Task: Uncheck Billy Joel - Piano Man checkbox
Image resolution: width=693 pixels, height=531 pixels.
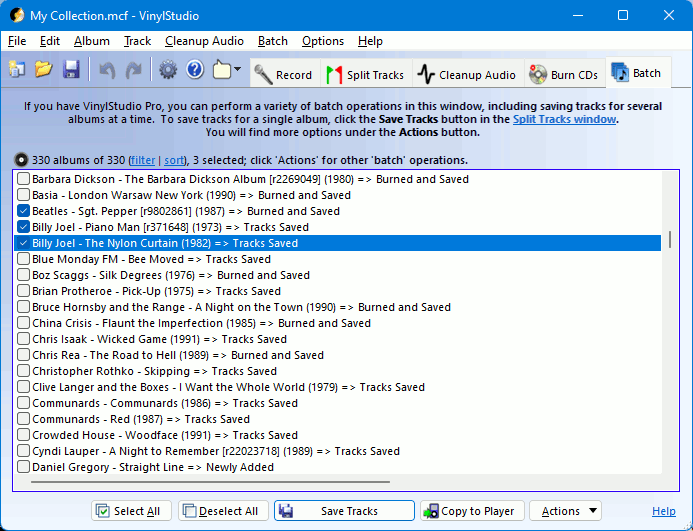Action: pyautogui.click(x=23, y=227)
